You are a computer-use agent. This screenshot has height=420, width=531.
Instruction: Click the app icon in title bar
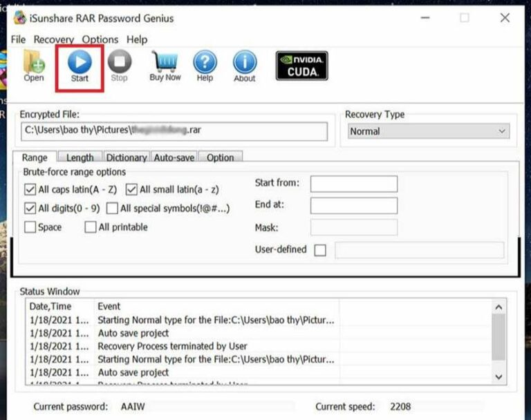point(19,17)
